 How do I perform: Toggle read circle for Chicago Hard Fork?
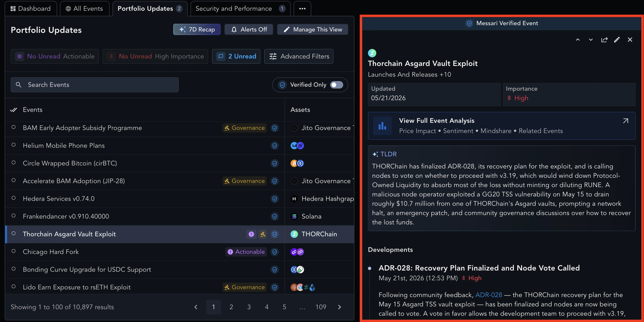click(14, 251)
